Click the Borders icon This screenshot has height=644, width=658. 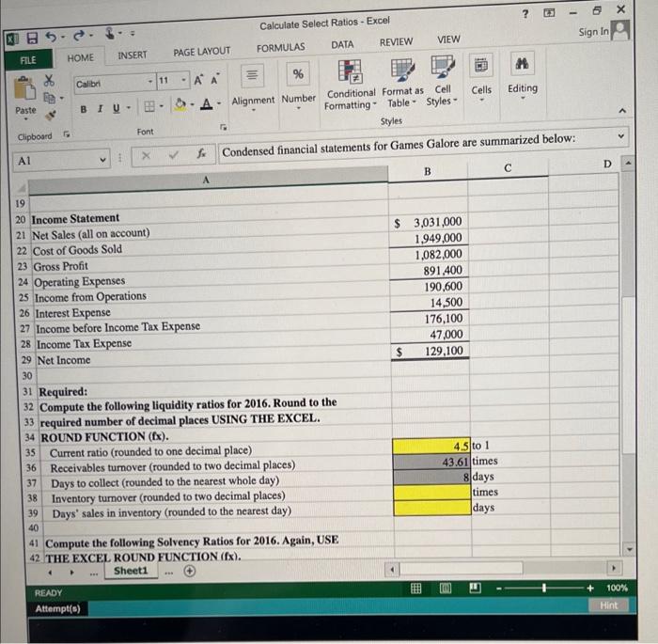[149, 106]
